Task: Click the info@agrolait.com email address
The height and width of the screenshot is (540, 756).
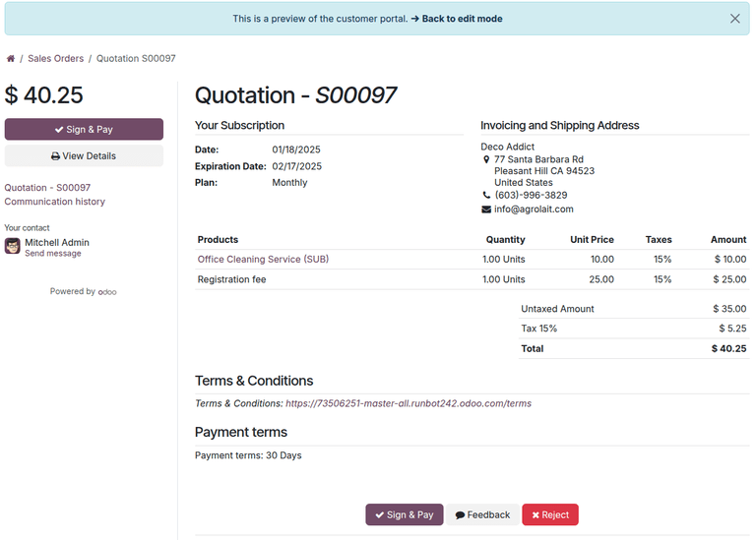Action: pyautogui.click(x=534, y=210)
